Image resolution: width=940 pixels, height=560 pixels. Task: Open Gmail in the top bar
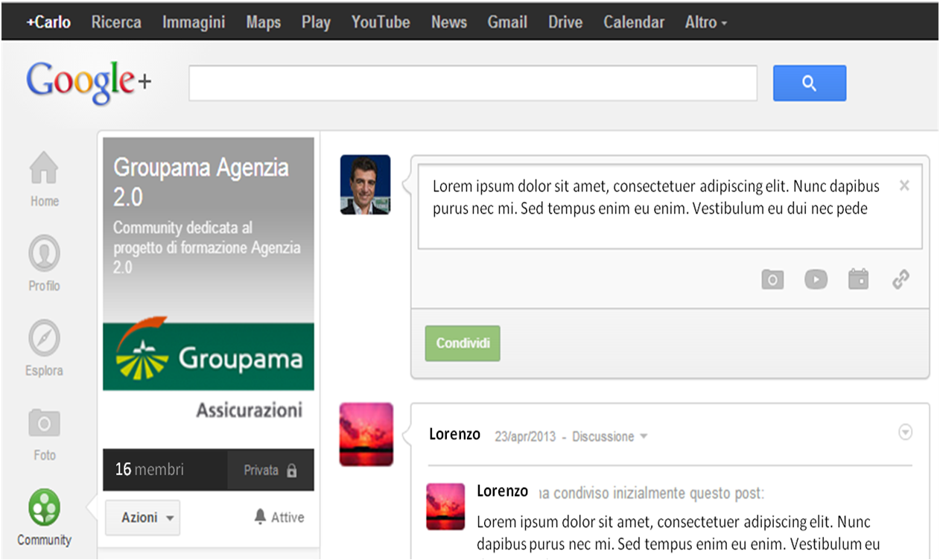[507, 22]
